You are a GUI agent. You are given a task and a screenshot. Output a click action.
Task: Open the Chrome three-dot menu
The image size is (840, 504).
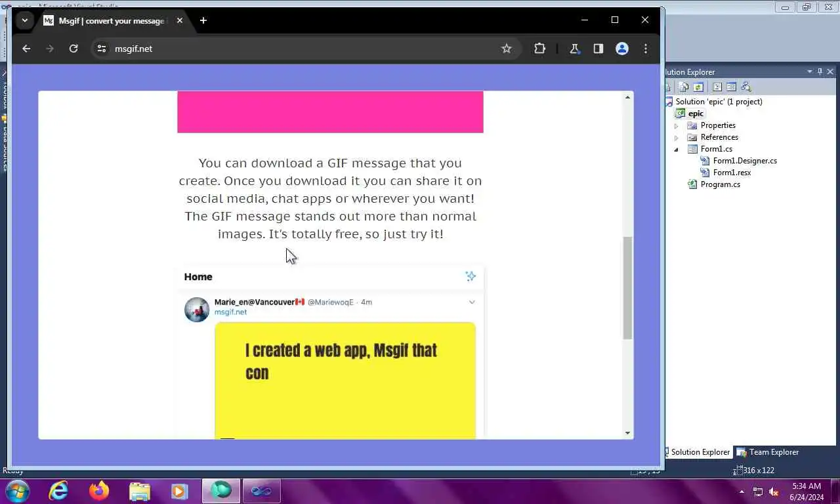[646, 49]
